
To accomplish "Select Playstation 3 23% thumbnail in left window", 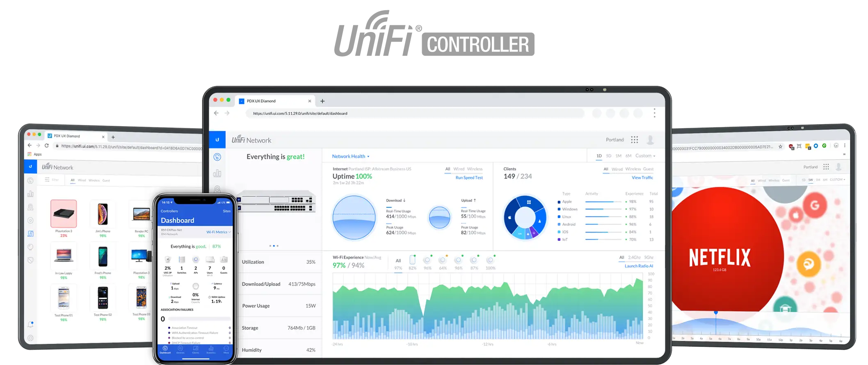I will (x=64, y=213).
